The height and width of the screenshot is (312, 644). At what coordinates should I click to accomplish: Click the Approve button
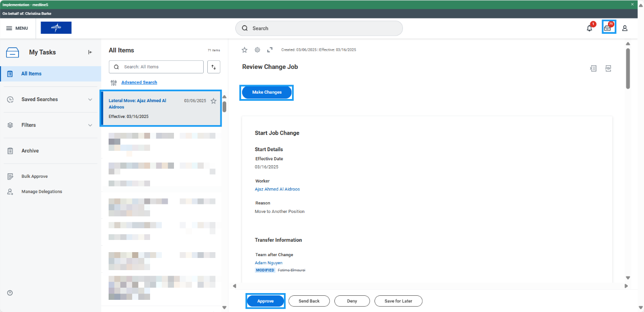point(265,301)
